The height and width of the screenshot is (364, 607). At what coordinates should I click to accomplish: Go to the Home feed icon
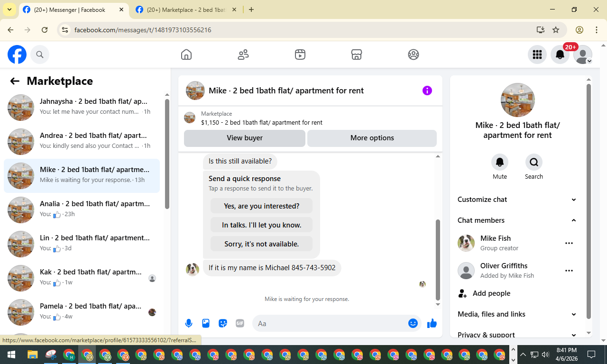pos(186,55)
